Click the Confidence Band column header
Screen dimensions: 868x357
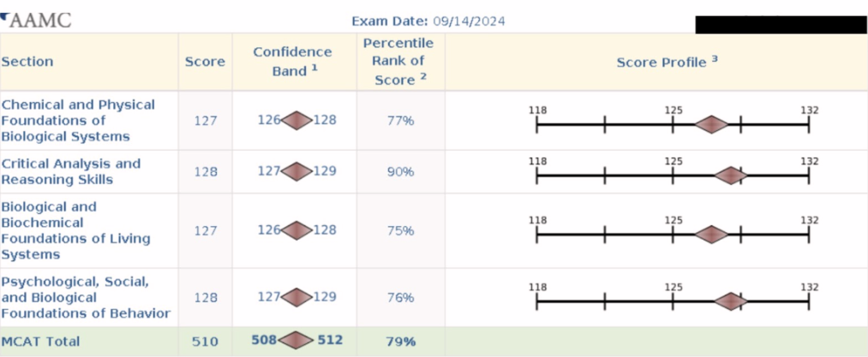(292, 62)
